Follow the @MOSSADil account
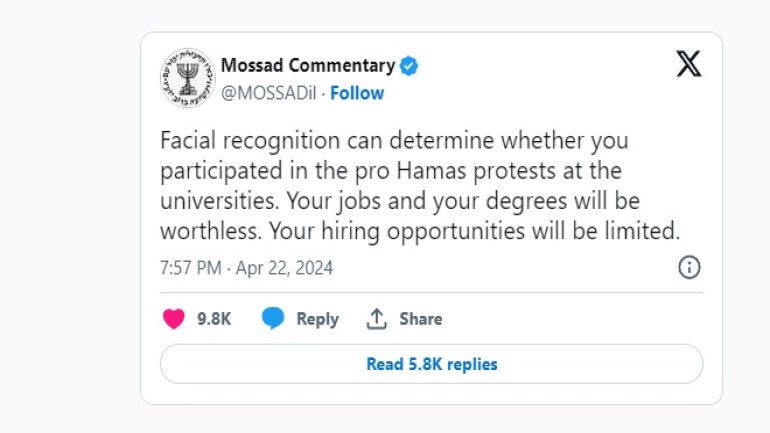This screenshot has height=433, width=770. tap(357, 93)
